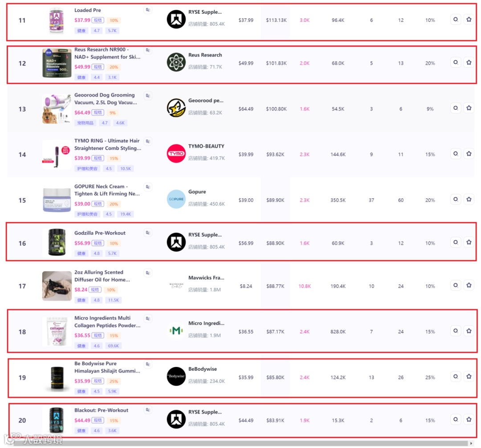Click the Gopure shop name link
The image size is (481, 448).
[x=197, y=192]
